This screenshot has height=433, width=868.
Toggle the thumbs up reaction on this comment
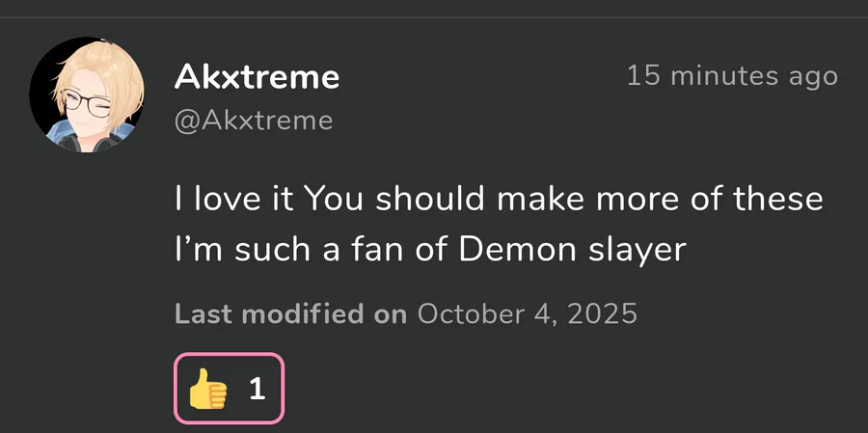tap(229, 389)
